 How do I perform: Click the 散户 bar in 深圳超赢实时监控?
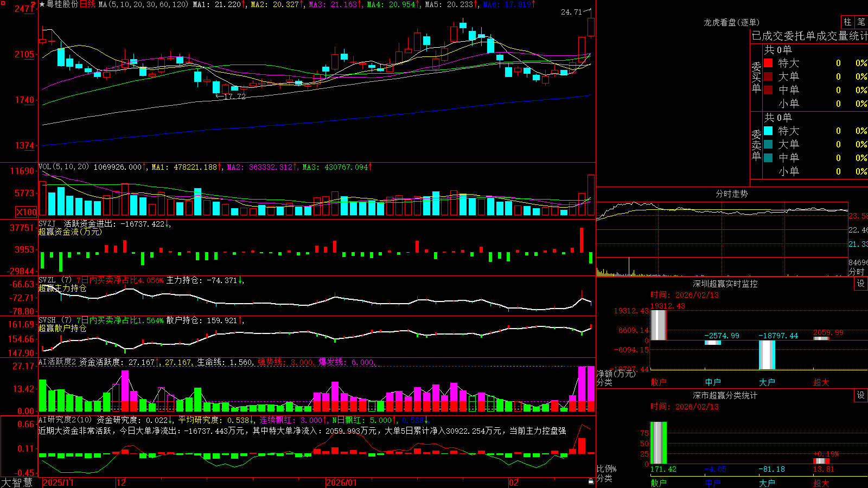(658, 325)
